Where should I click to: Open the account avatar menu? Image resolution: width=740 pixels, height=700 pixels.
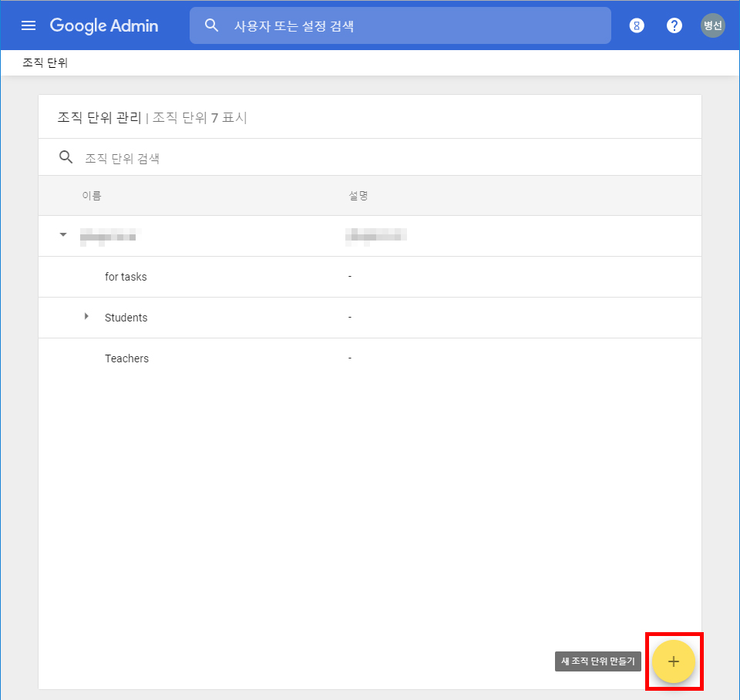pos(712,25)
